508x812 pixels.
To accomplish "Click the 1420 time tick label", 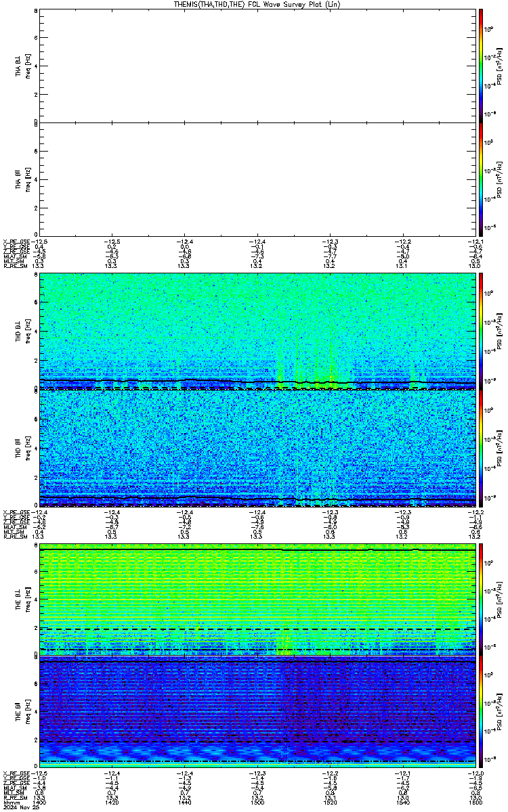I will pyautogui.click(x=111, y=803).
